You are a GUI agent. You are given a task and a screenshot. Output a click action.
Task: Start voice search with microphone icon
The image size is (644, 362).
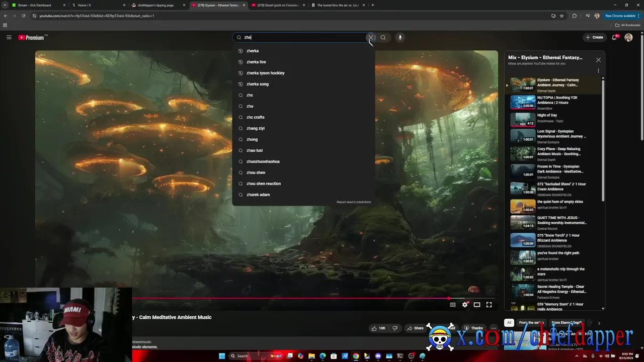(x=400, y=37)
